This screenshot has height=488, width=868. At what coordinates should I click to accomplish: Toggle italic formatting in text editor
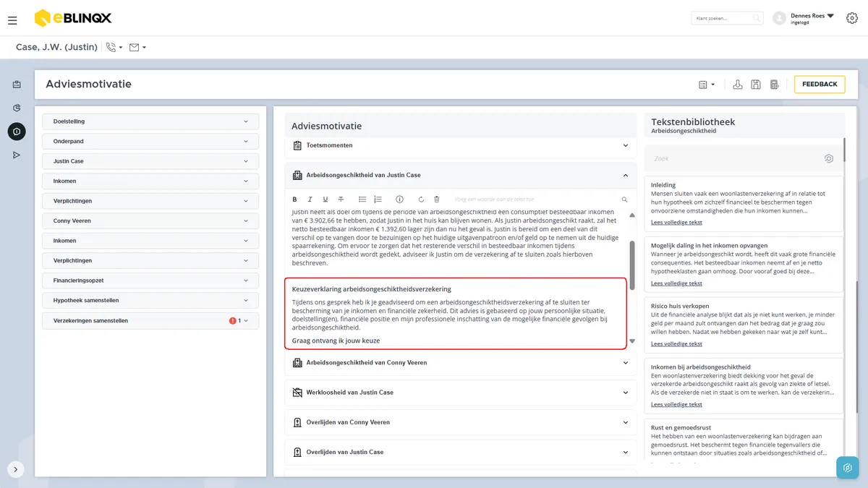(x=310, y=200)
